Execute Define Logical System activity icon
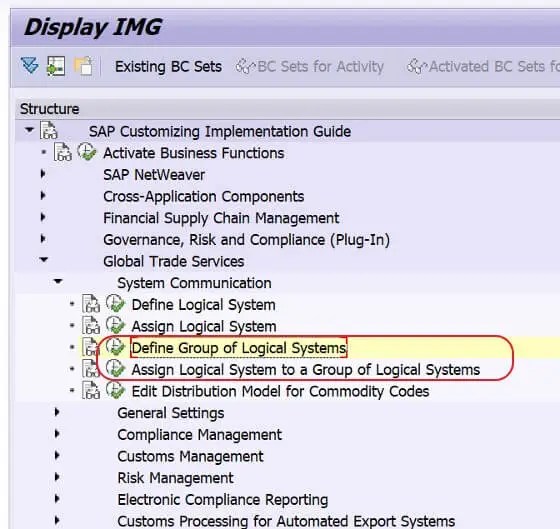Image resolution: width=560 pixels, height=529 pixels. (115, 304)
